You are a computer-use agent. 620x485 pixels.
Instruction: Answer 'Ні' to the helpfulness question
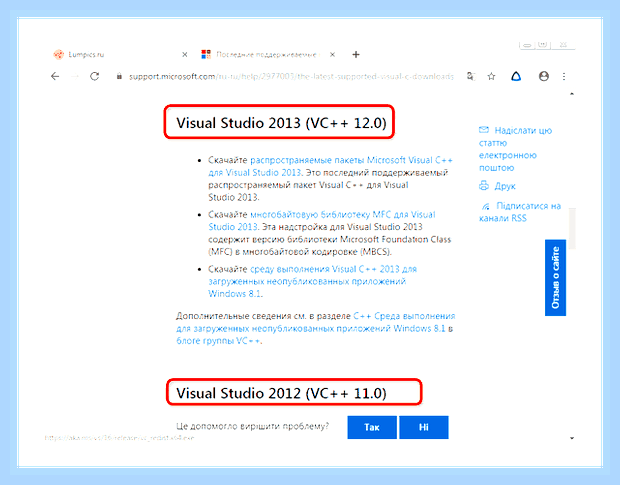[x=423, y=427]
